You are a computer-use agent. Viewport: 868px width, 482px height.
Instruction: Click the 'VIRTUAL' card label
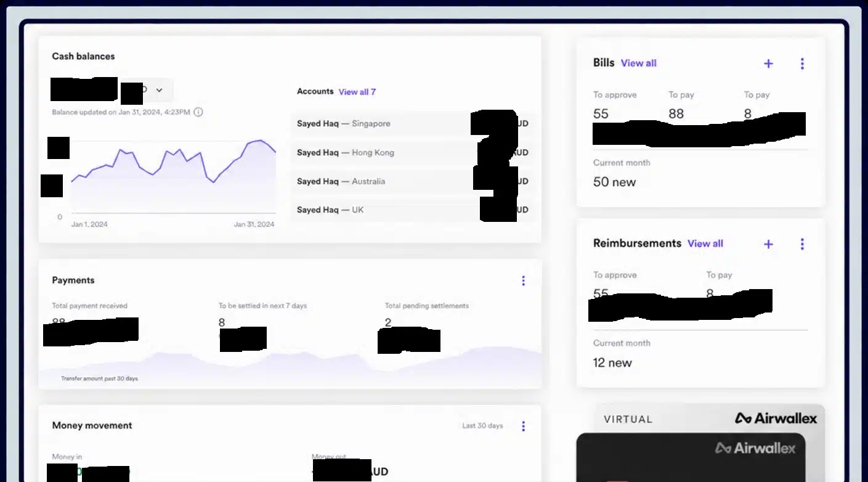coord(628,419)
